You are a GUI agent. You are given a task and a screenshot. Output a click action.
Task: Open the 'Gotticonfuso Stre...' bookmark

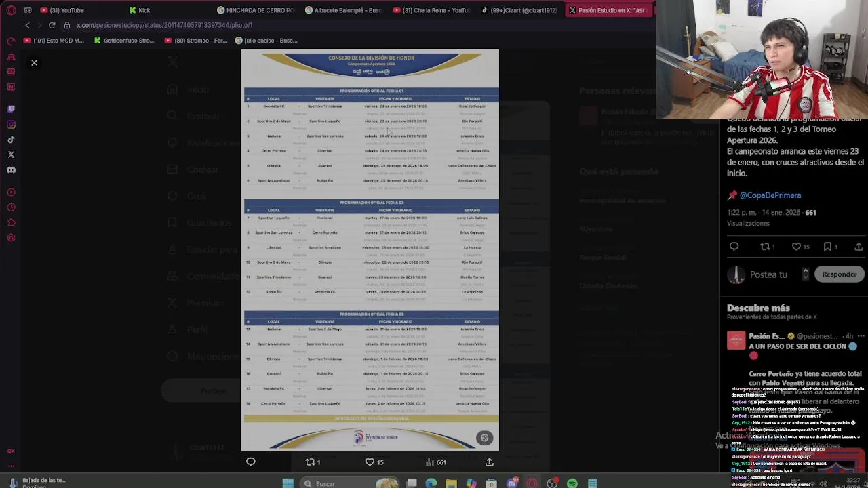click(x=124, y=41)
